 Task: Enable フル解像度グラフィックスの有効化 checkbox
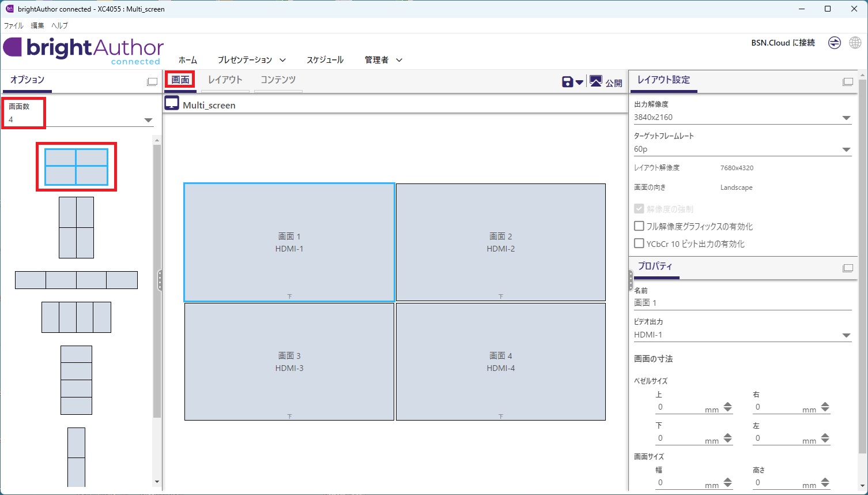click(639, 226)
